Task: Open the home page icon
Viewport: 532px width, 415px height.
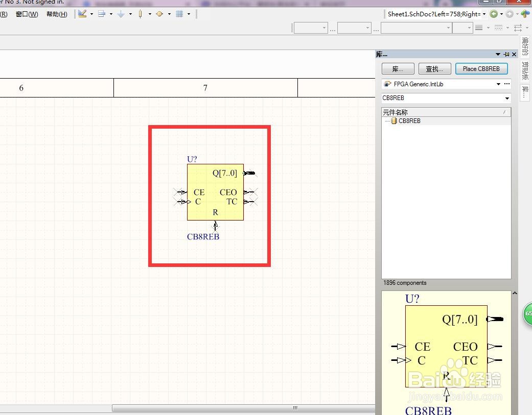Action: [x=525, y=14]
